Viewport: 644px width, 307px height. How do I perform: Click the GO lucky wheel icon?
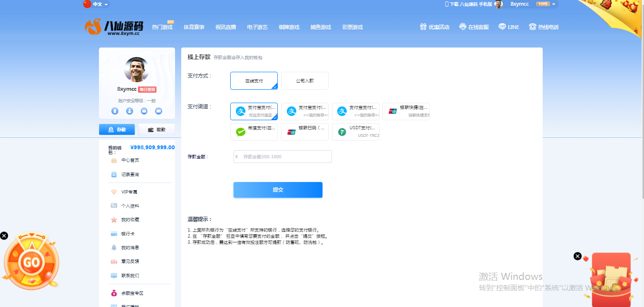(x=31, y=262)
